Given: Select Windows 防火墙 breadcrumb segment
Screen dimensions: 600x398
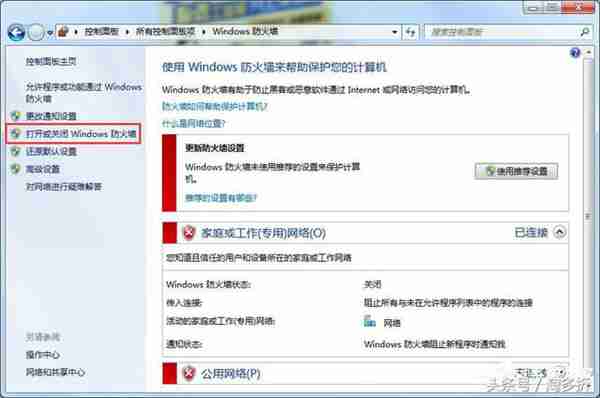Looking at the screenshot, I should coord(245,31).
